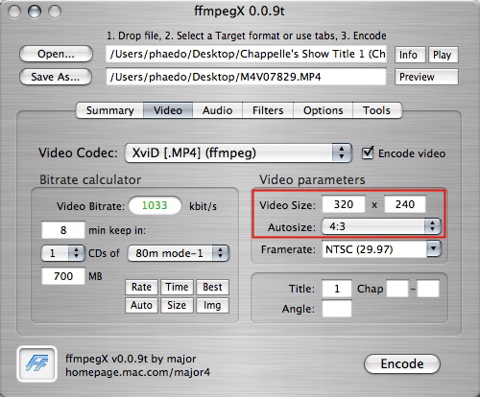The width and height of the screenshot is (480, 397).
Task: Start encoding with the Encode button
Action: (x=402, y=364)
